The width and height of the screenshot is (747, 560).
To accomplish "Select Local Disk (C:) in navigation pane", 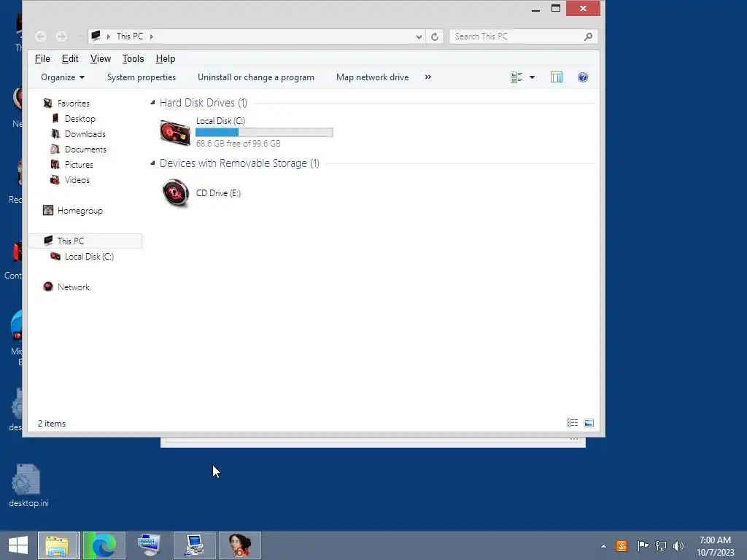I will click(89, 256).
